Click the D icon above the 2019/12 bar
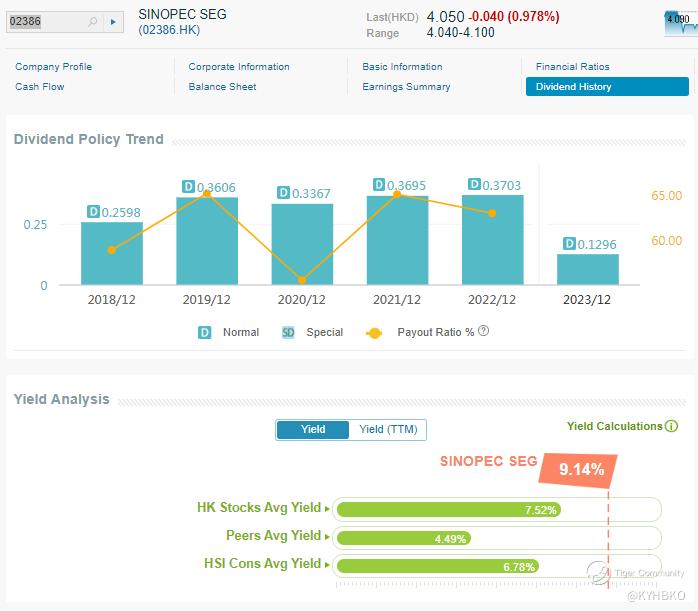The image size is (698, 611). [188, 186]
